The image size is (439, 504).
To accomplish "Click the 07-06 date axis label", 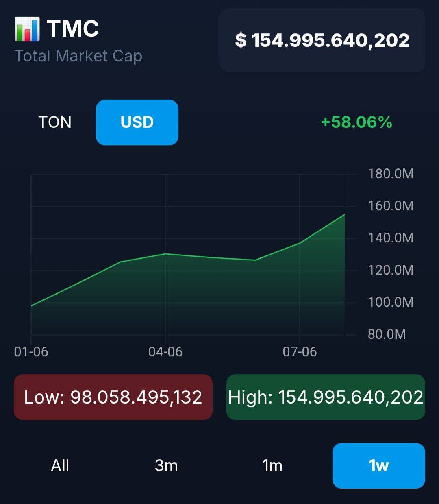I will 300,351.
